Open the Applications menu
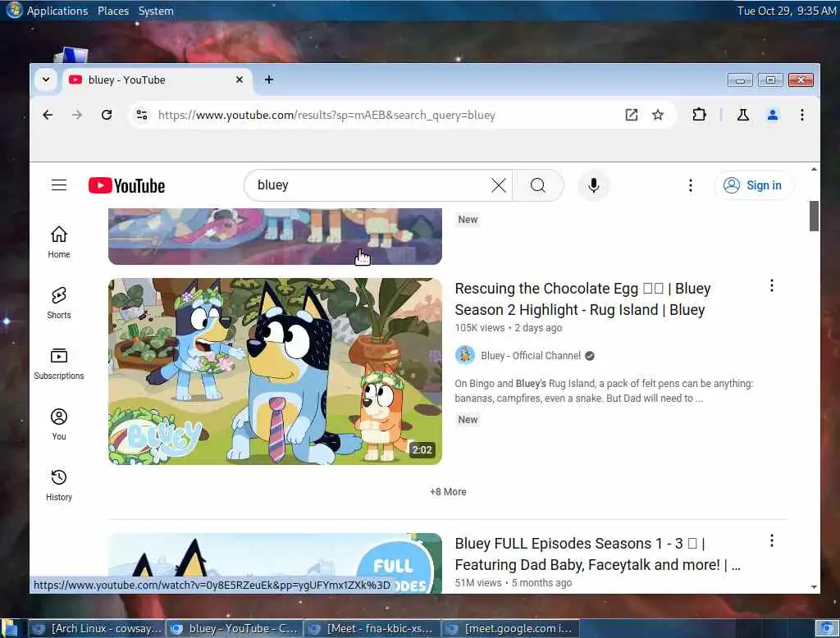Image resolution: width=840 pixels, height=638 pixels. point(57,11)
